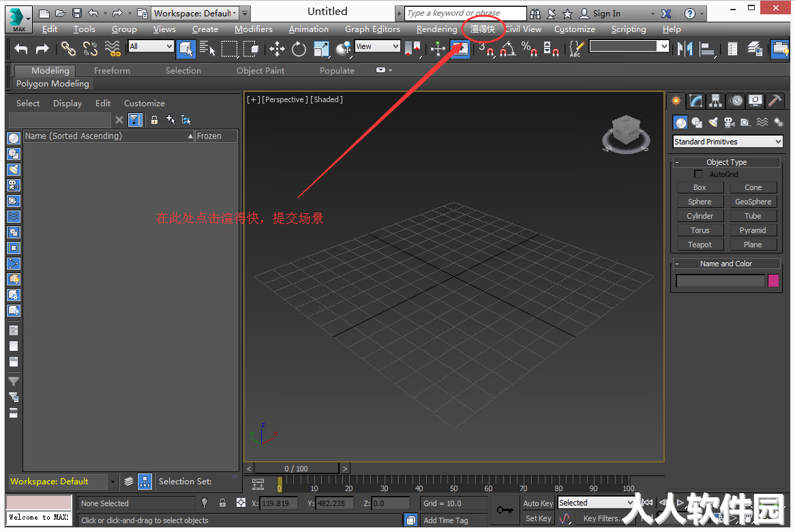Click the magenta object color swatch
Screen dimensions: 795x532
(x=773, y=281)
